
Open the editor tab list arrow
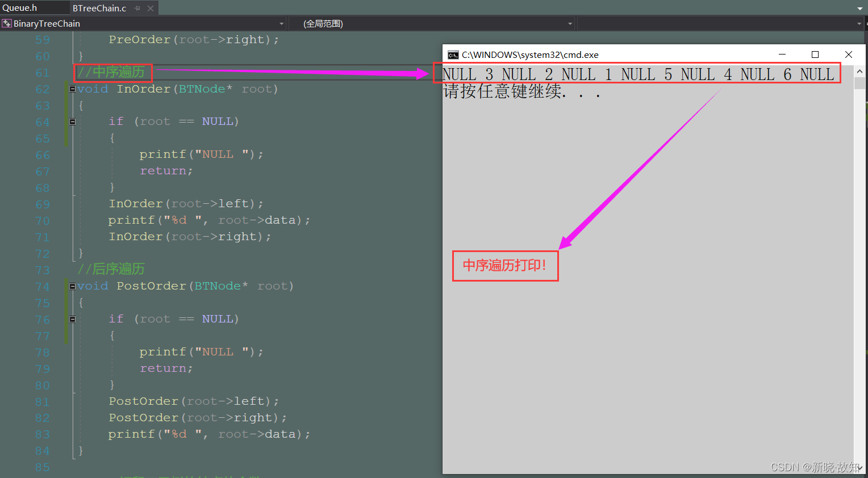coord(859,9)
